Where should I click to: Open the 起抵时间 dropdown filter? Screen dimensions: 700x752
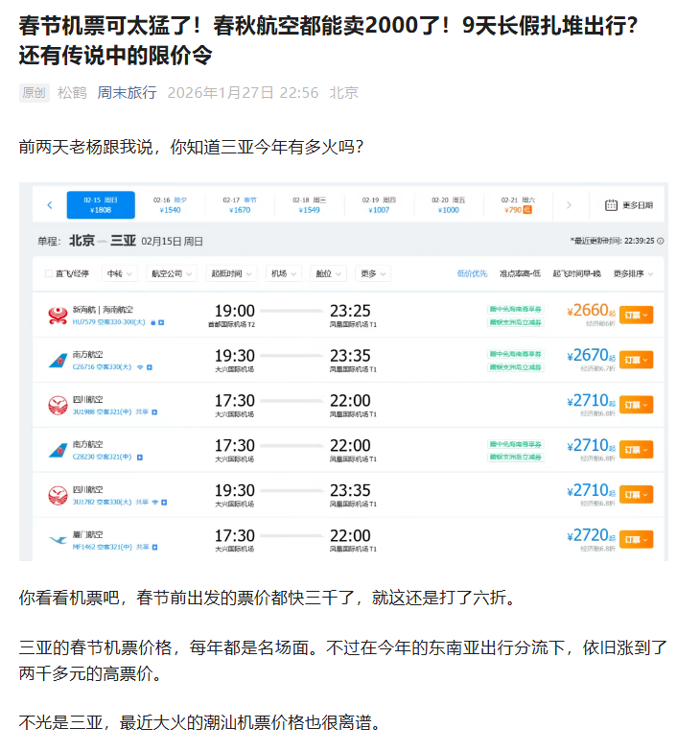[231, 273]
